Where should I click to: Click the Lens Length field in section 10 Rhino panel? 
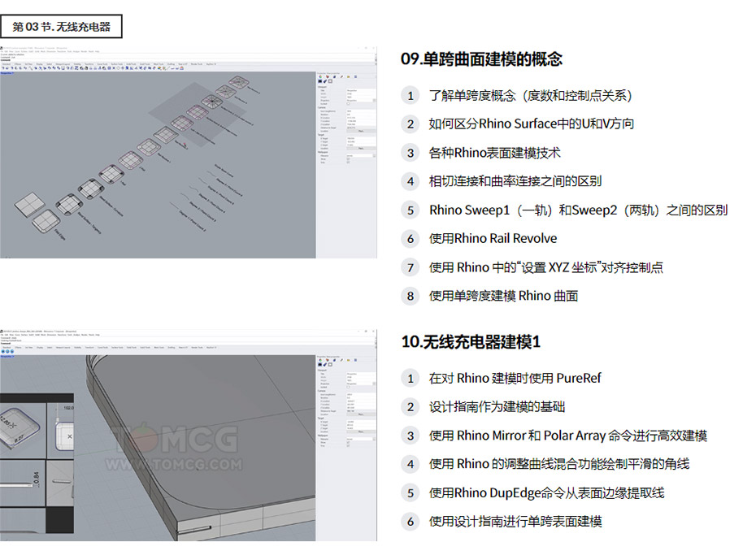point(361,395)
